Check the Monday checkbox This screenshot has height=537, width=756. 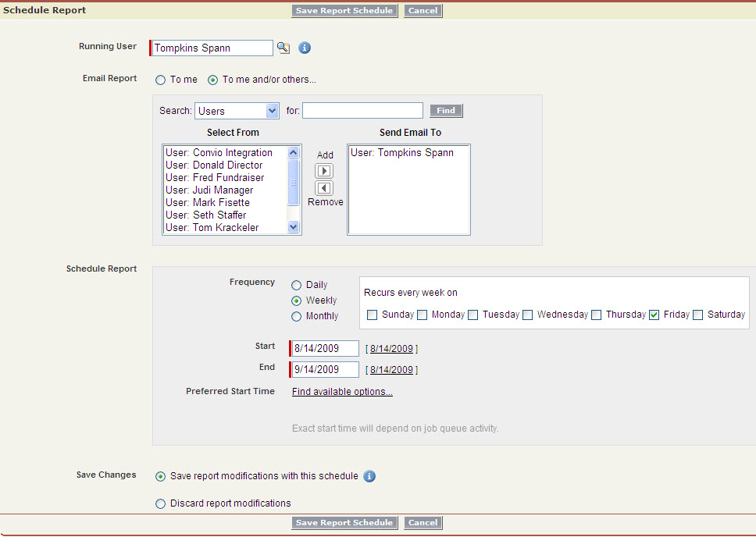pyautogui.click(x=423, y=315)
